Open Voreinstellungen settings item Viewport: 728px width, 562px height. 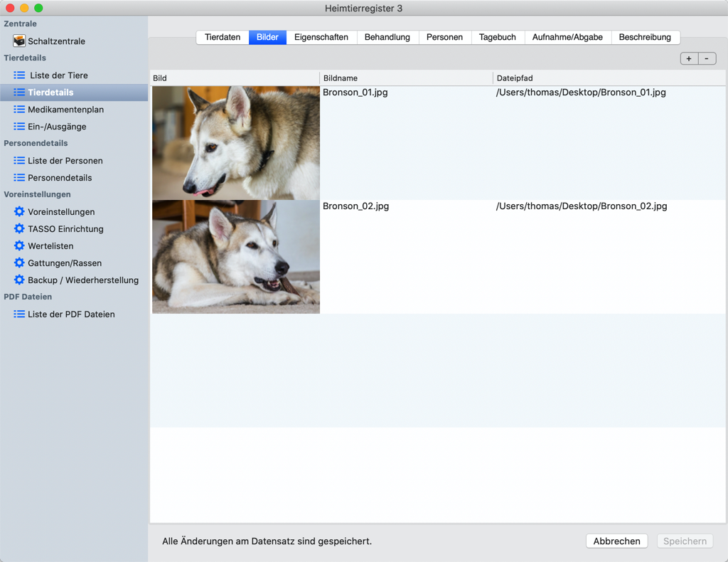pyautogui.click(x=61, y=212)
